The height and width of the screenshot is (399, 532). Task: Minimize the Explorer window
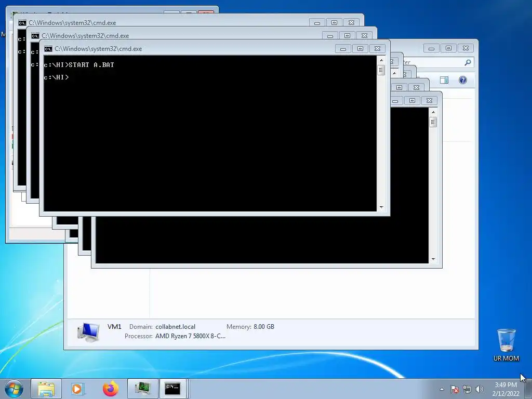coord(431,48)
